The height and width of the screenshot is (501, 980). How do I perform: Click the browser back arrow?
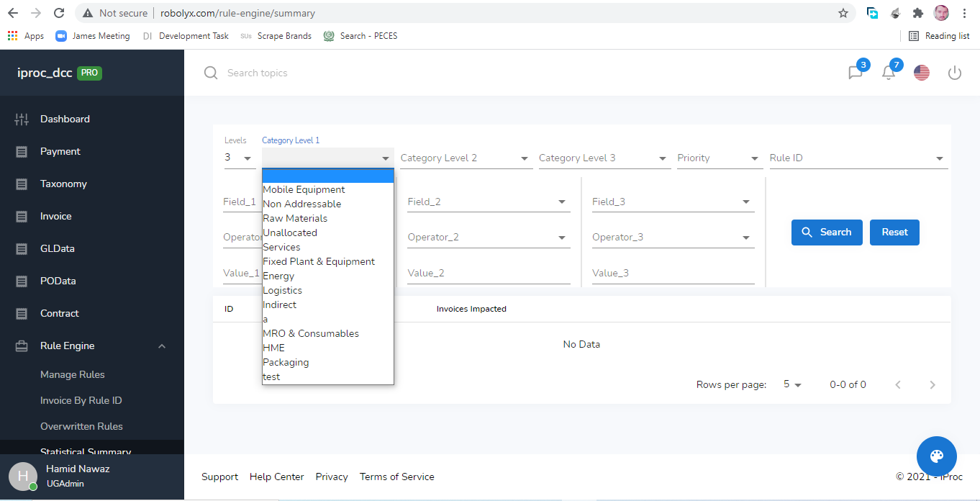13,13
